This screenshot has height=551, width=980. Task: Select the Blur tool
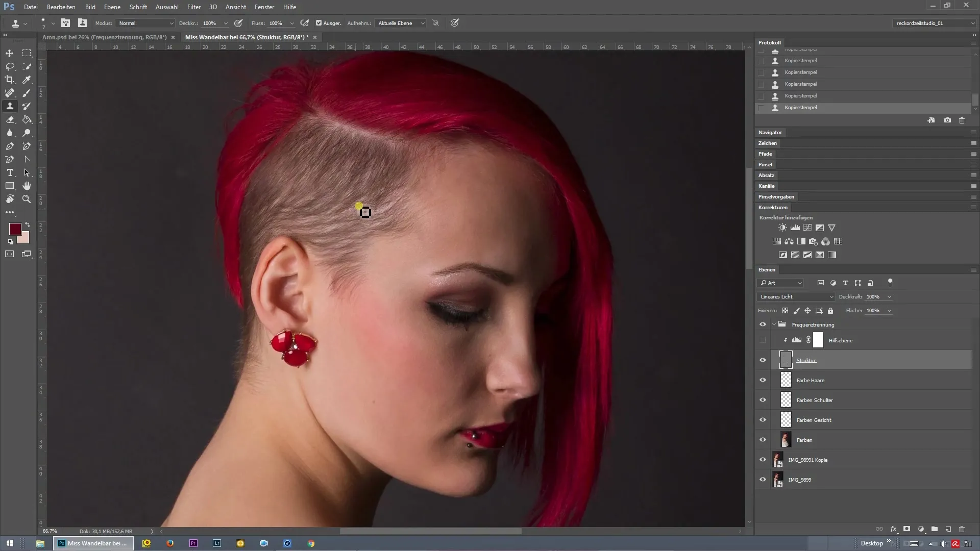10,133
